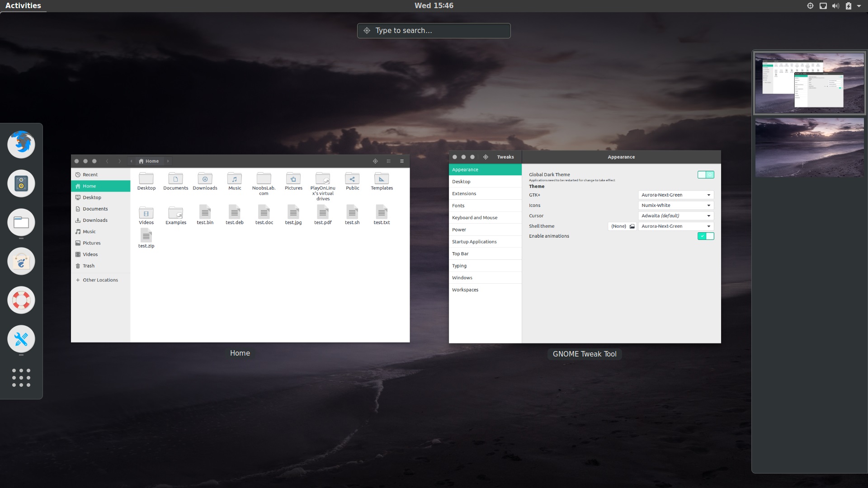Viewport: 868px width, 488px height.
Task: Click the search icon in the Tweaks titlebar
Action: tap(486, 157)
